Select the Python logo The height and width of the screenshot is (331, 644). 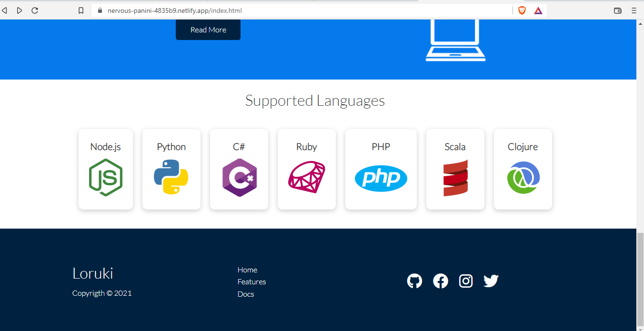171,178
